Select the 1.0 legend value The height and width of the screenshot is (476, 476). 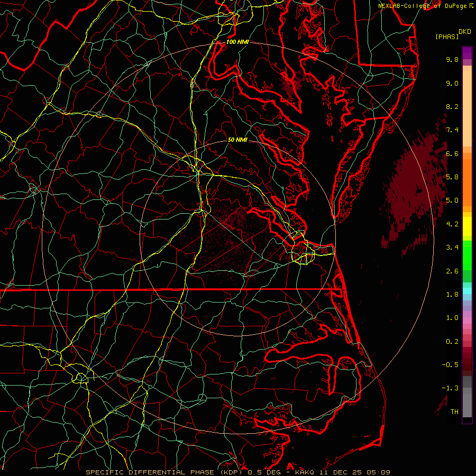coord(452,318)
